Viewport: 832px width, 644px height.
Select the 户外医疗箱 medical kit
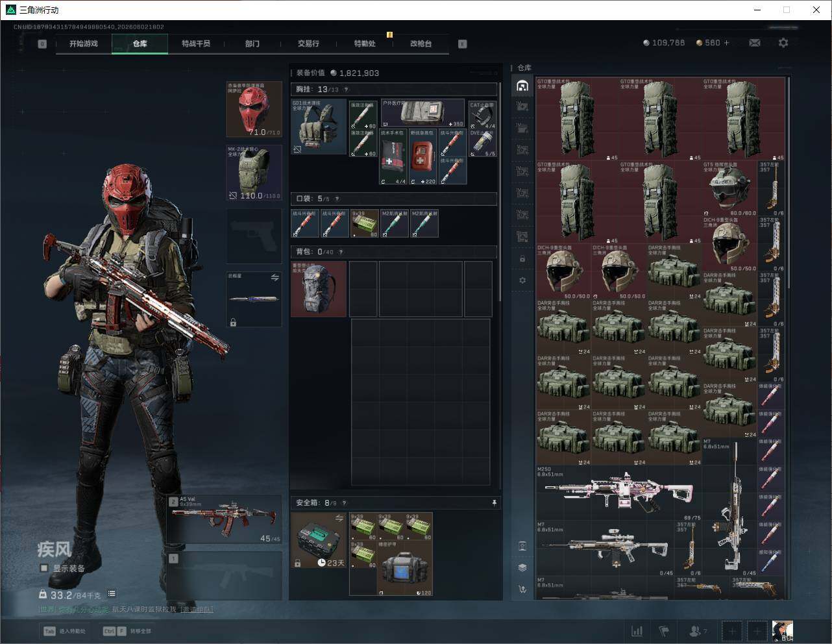422,113
